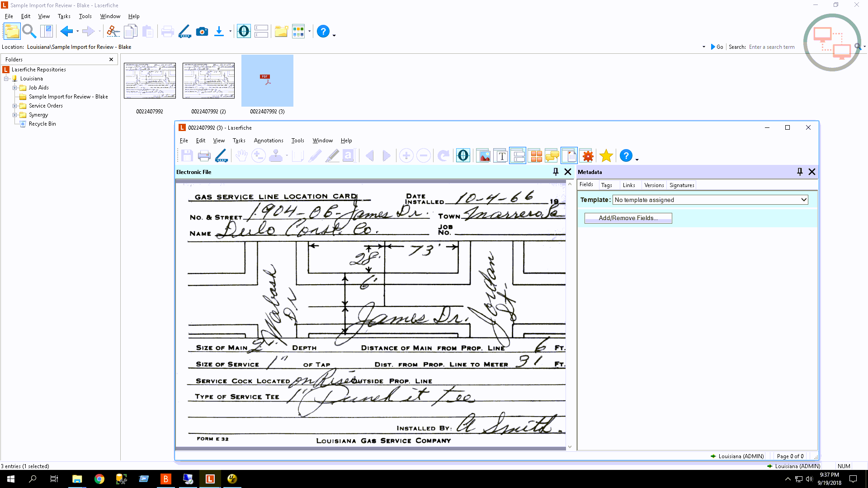Toggle the image pane view icon
The width and height of the screenshot is (868, 488).
tap(483, 156)
